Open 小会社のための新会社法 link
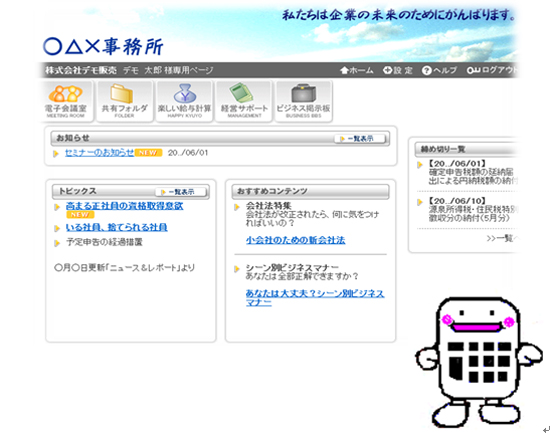 [296, 240]
